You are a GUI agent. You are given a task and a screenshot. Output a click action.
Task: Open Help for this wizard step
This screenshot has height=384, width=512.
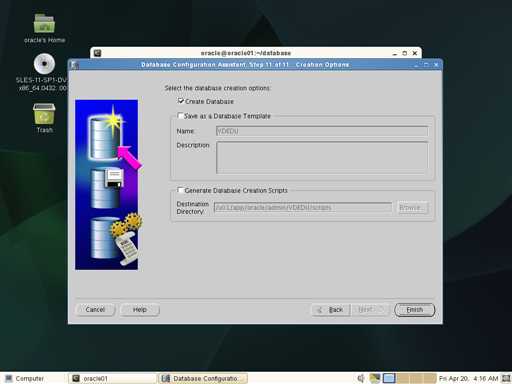(140, 310)
